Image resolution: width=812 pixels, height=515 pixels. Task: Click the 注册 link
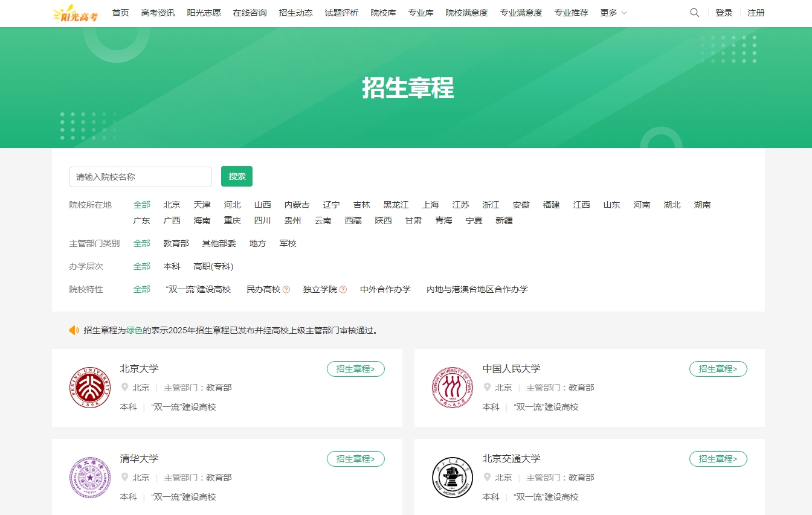(756, 13)
